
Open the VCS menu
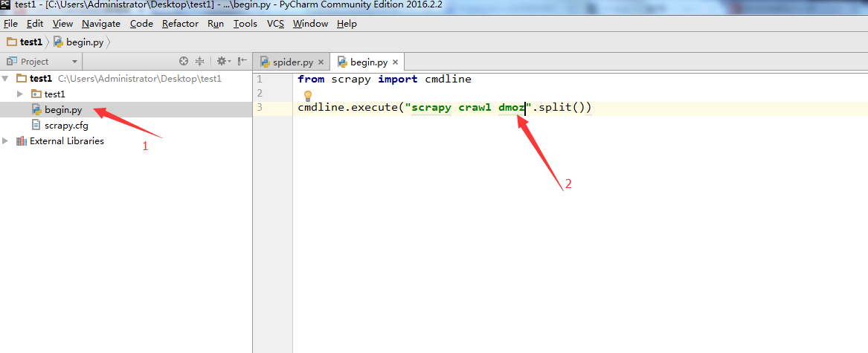(275, 24)
